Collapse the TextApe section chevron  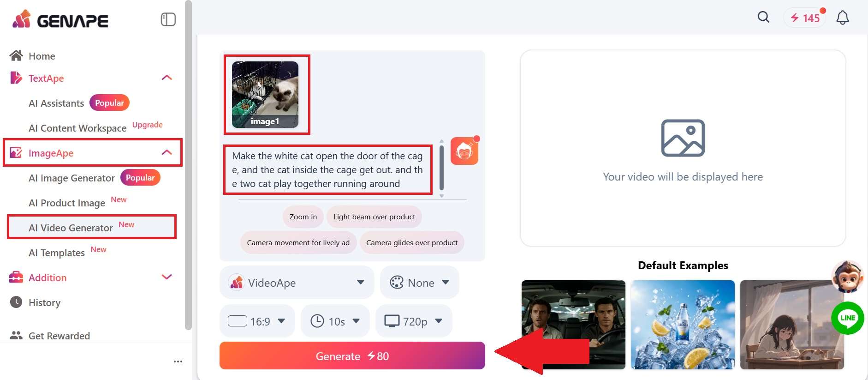tap(167, 78)
